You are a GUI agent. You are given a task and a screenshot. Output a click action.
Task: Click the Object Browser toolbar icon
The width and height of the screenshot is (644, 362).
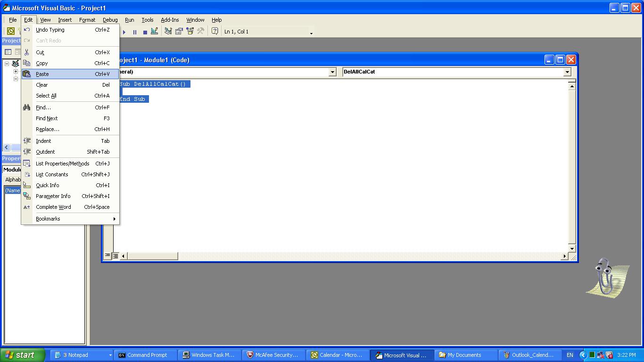(x=190, y=32)
